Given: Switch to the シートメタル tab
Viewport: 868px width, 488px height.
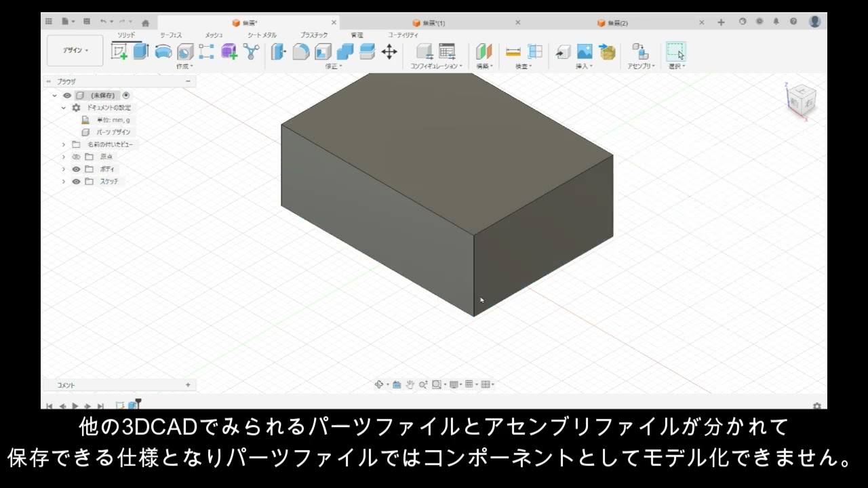Looking at the screenshot, I should [x=262, y=35].
